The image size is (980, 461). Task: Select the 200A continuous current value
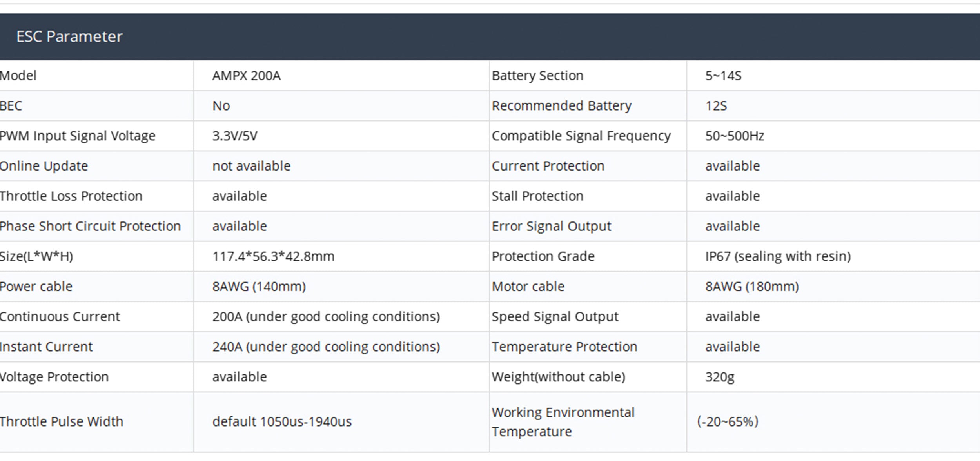click(326, 317)
